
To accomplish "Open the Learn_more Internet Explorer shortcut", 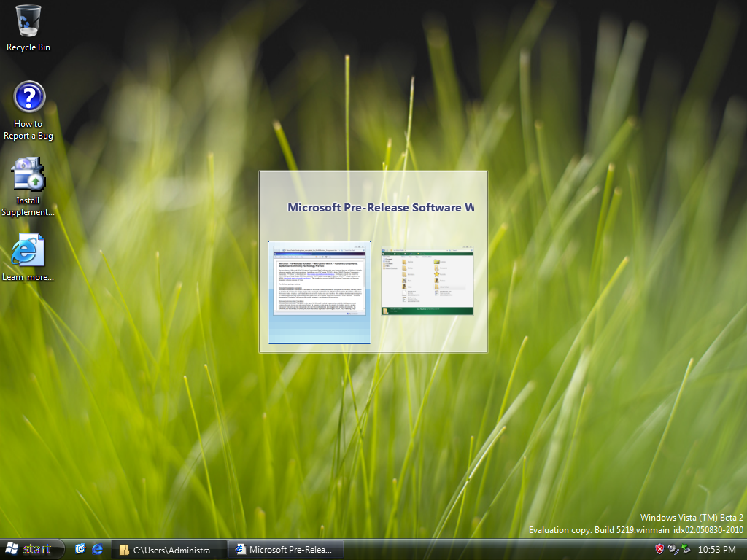I will coord(28,251).
